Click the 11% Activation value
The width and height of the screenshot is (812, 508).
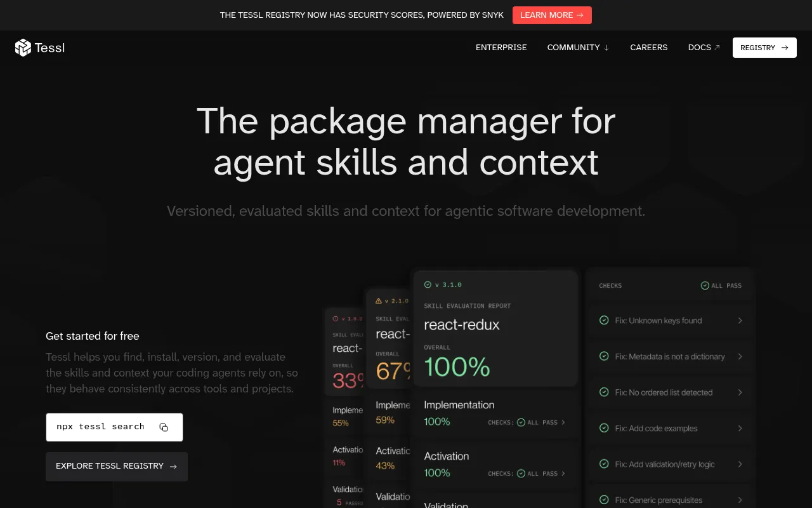(x=339, y=463)
